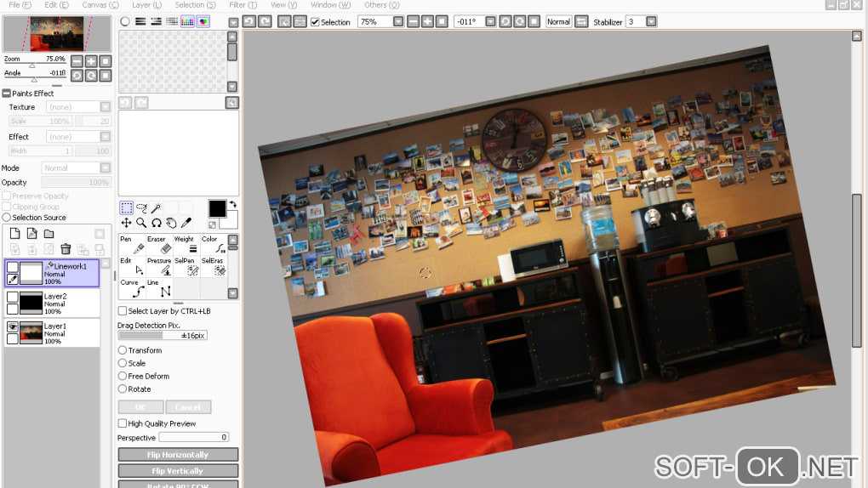Click Flip Vertically button

(178, 471)
